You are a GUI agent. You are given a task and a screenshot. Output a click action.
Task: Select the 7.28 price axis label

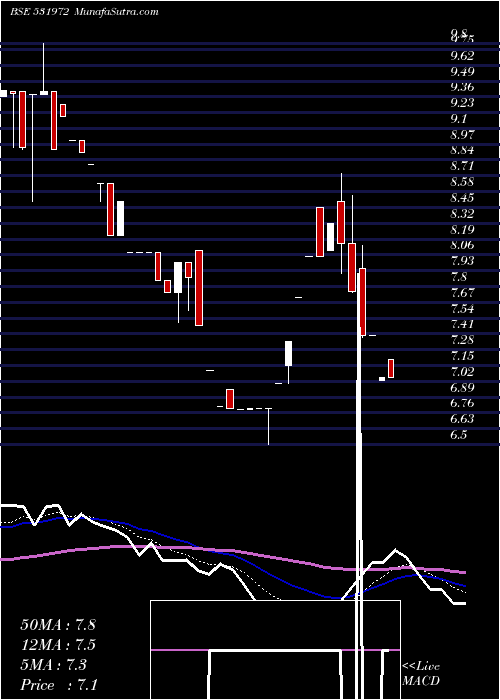[462, 341]
